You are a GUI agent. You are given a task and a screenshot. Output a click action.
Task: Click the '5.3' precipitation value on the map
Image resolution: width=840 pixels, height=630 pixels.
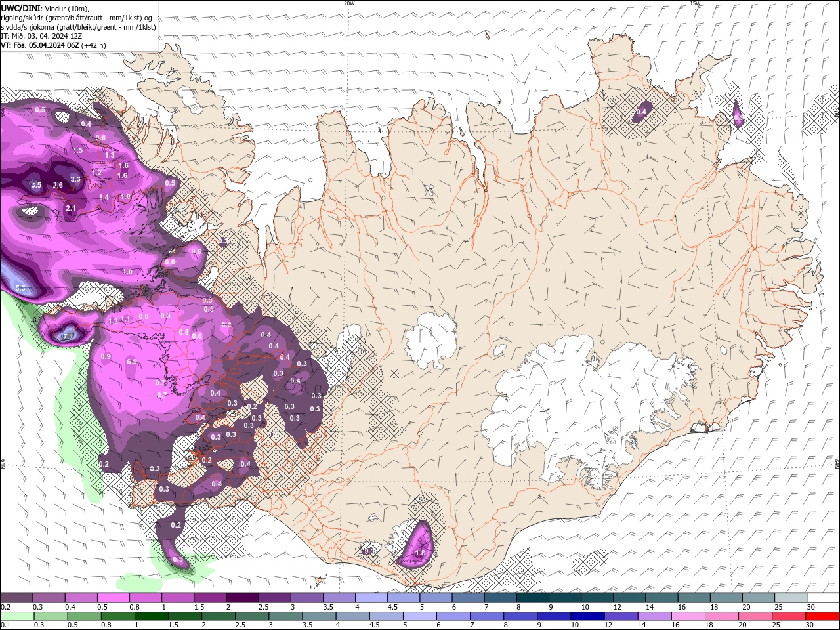pyautogui.click(x=21, y=287)
